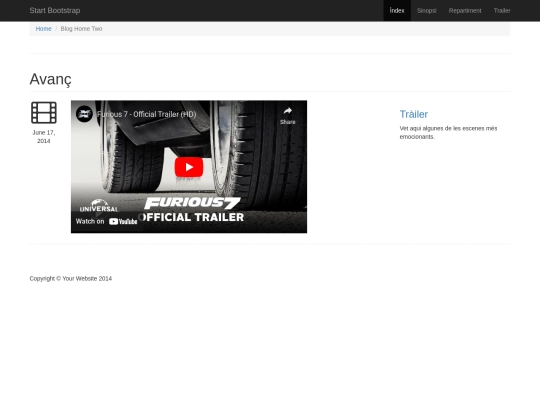The image size is (540, 405).
Task: Open the video title 'Furious 7 - Official Trailer (HD)'
Action: (147, 114)
